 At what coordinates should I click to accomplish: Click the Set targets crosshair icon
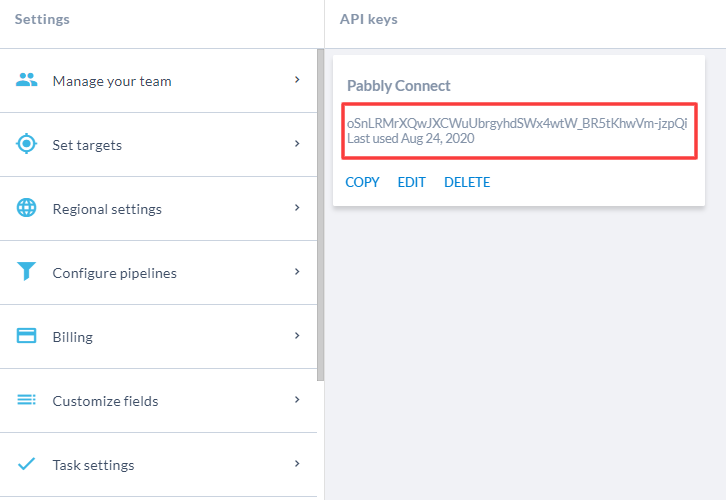pos(26,144)
